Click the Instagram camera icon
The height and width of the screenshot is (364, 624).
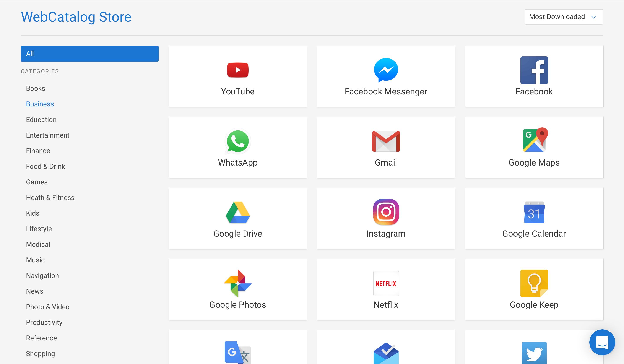[386, 212]
